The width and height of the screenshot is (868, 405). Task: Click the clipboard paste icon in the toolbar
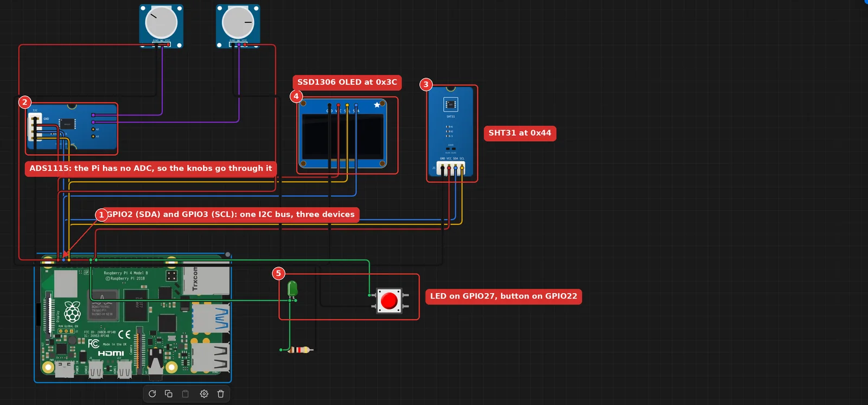pyautogui.click(x=186, y=394)
